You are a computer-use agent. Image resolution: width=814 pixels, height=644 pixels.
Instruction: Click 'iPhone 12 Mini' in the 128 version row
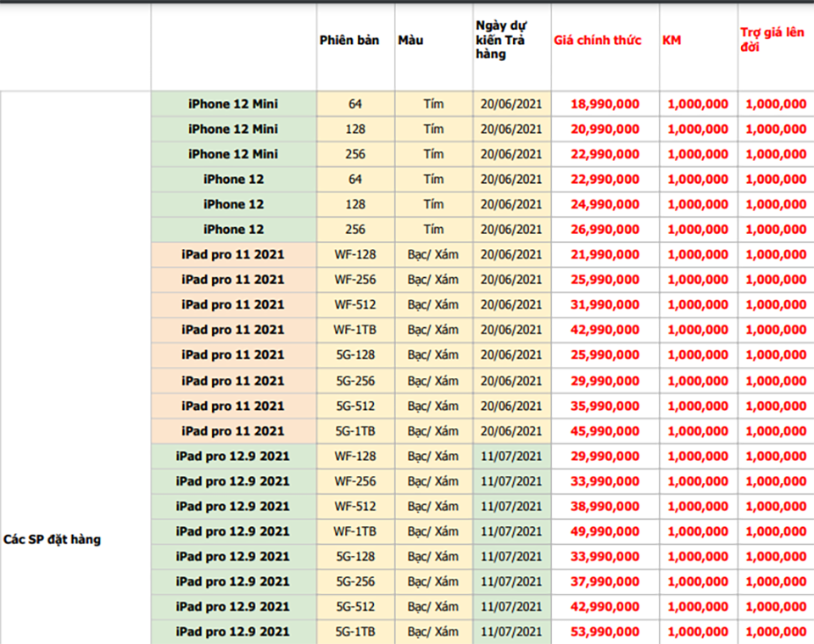click(233, 129)
